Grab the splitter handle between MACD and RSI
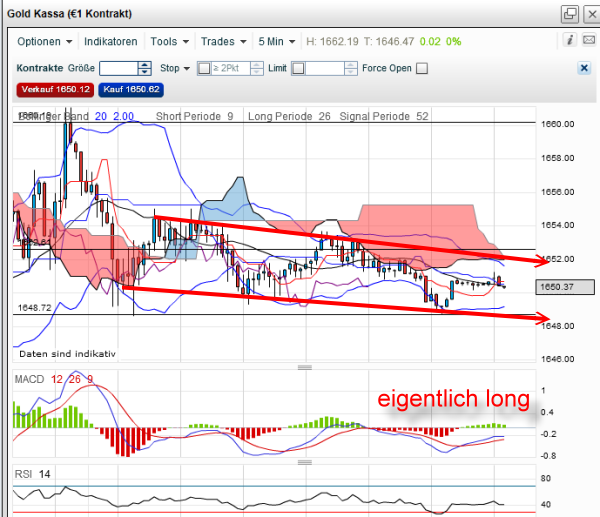Image resolution: width=600 pixels, height=517 pixels. click(x=305, y=462)
